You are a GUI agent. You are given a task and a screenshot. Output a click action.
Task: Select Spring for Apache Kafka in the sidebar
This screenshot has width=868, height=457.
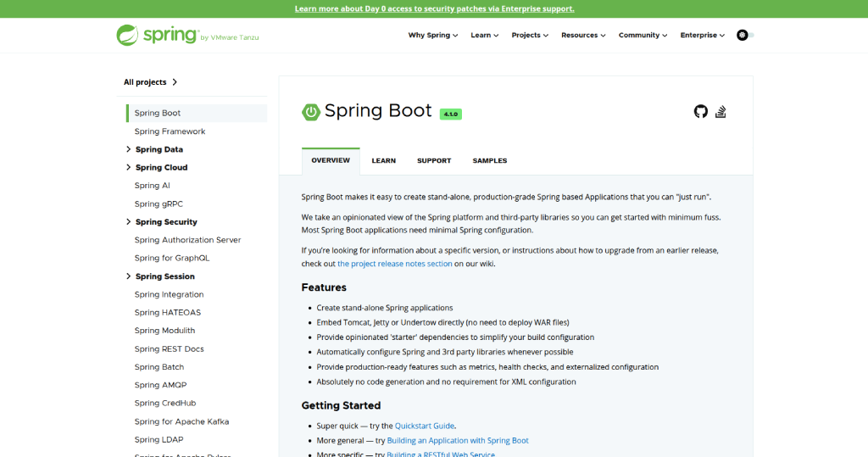coord(181,421)
